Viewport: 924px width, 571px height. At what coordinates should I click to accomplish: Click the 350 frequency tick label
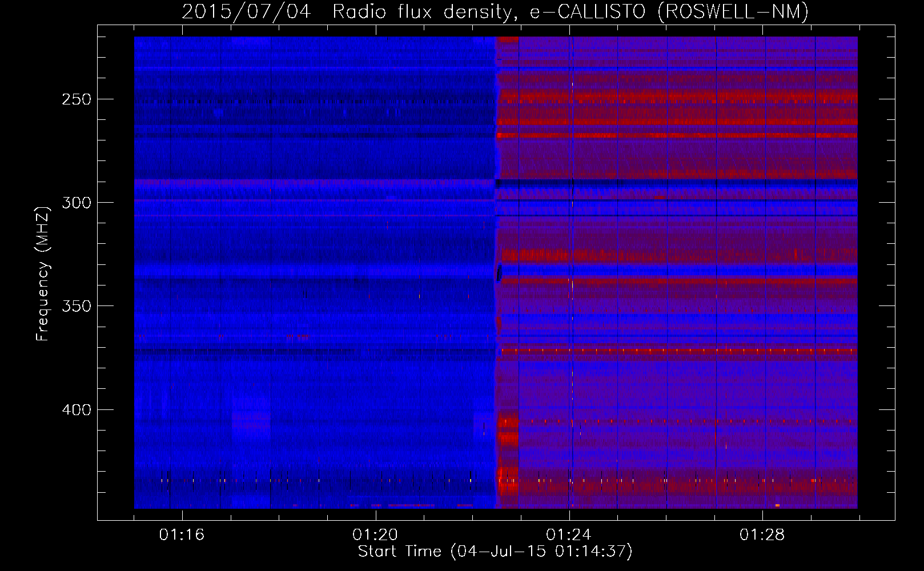pyautogui.click(x=77, y=306)
